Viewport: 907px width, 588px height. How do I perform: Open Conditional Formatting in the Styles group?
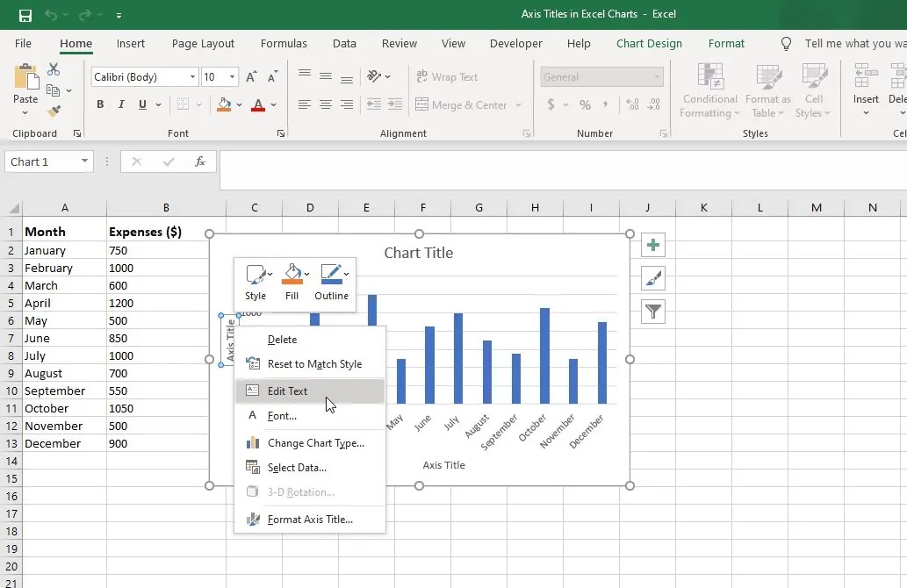709,89
